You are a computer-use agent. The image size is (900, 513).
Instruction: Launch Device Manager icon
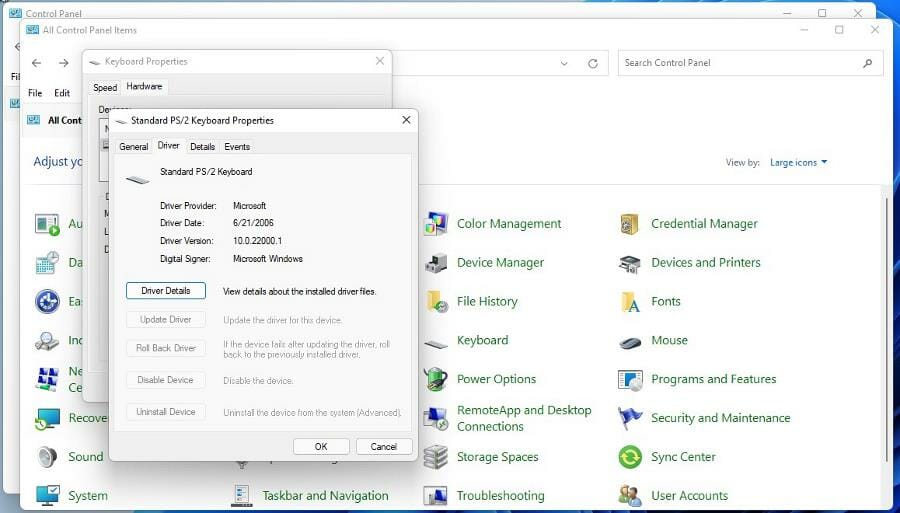(x=436, y=263)
